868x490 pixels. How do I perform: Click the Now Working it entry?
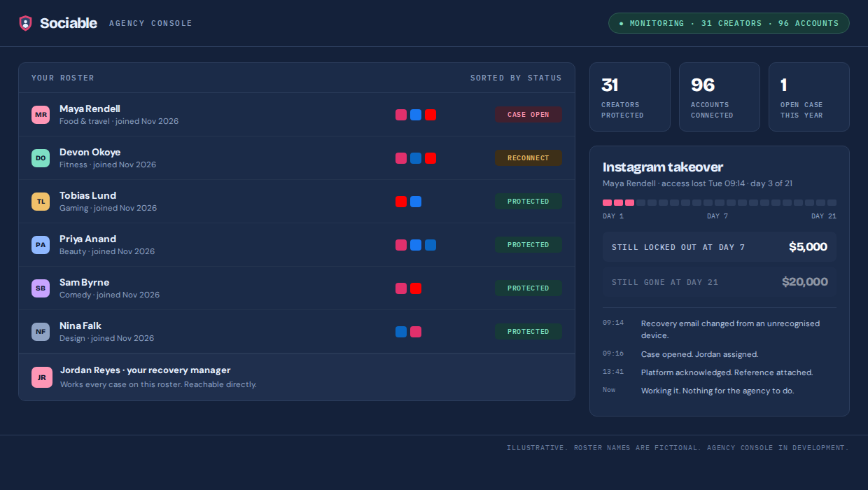click(x=720, y=391)
